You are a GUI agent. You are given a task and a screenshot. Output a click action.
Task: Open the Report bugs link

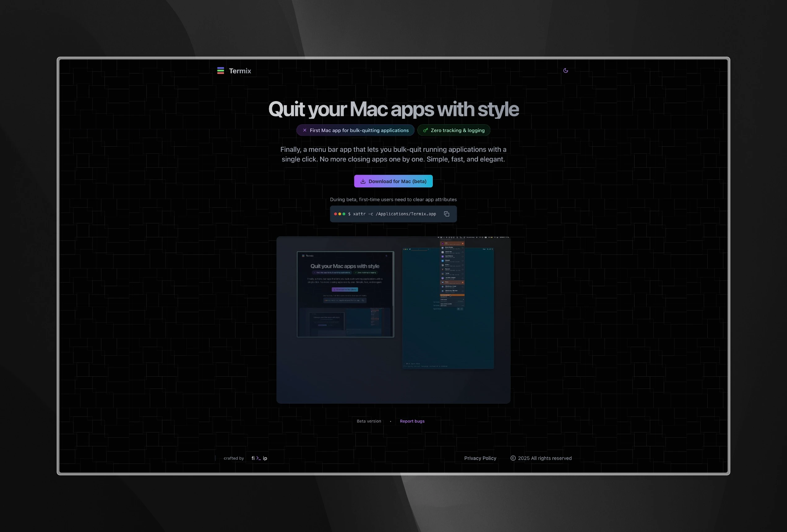point(412,421)
